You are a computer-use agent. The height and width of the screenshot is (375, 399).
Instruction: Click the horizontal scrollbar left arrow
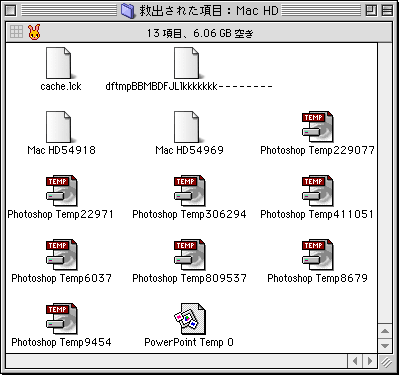click(355, 361)
